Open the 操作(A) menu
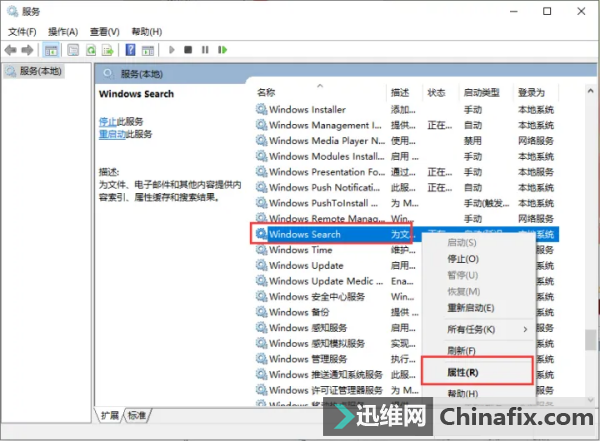This screenshot has width=600, height=441. pos(63,31)
